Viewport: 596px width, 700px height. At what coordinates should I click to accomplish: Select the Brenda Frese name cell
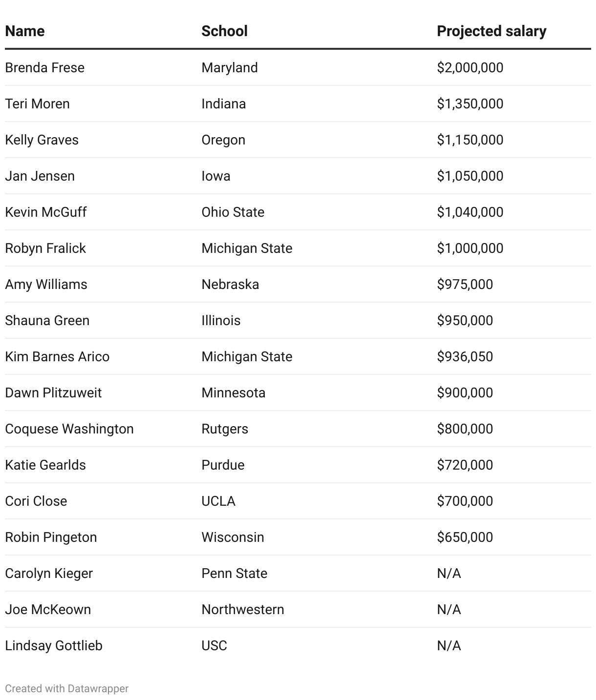[45, 67]
